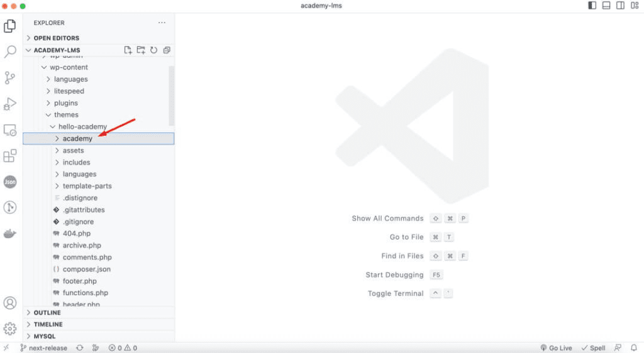Click the Explorer file tree scrollbar

pyautogui.click(x=172, y=94)
